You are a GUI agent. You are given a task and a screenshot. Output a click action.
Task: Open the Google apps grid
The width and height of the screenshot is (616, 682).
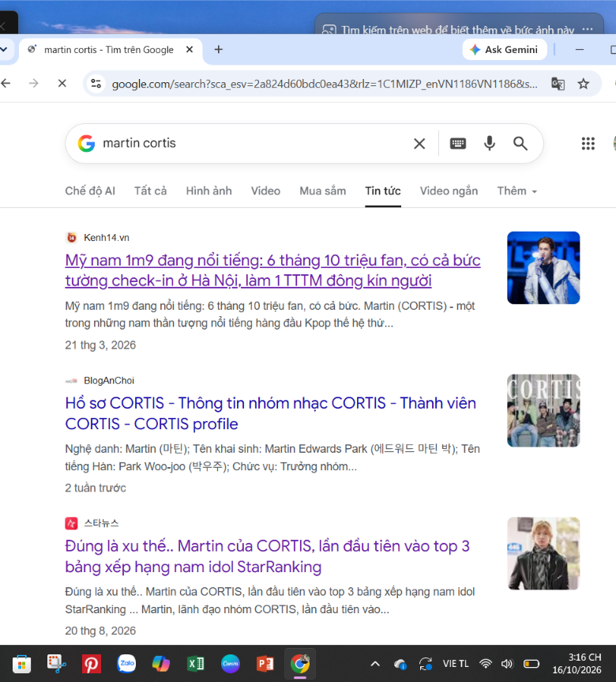click(x=588, y=144)
